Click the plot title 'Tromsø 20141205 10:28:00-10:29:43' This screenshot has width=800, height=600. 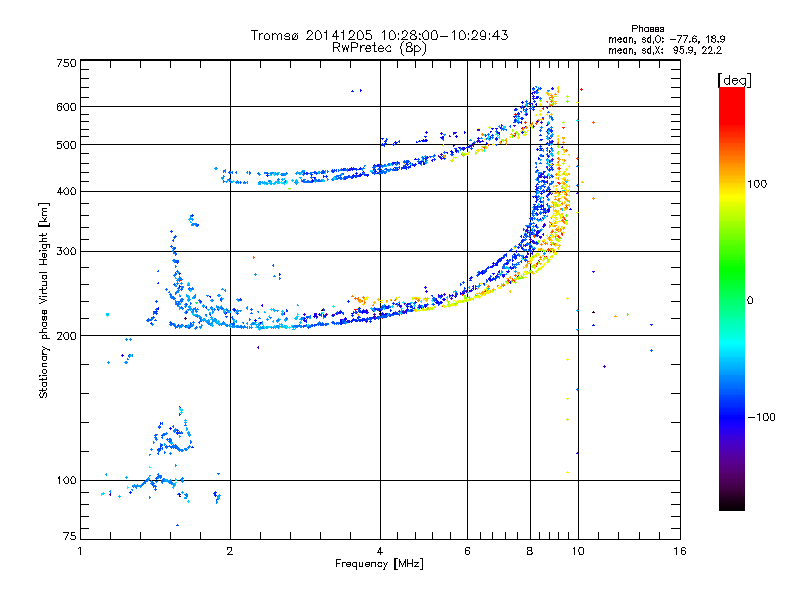point(379,35)
